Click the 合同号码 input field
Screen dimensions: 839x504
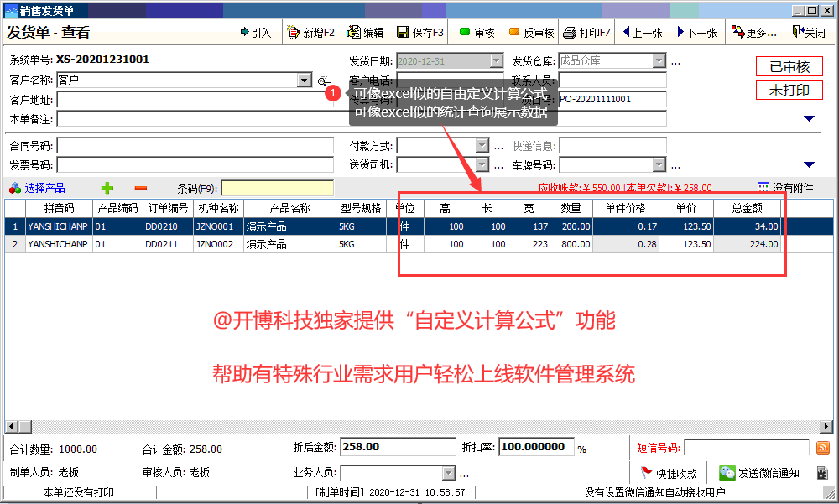click(195, 146)
